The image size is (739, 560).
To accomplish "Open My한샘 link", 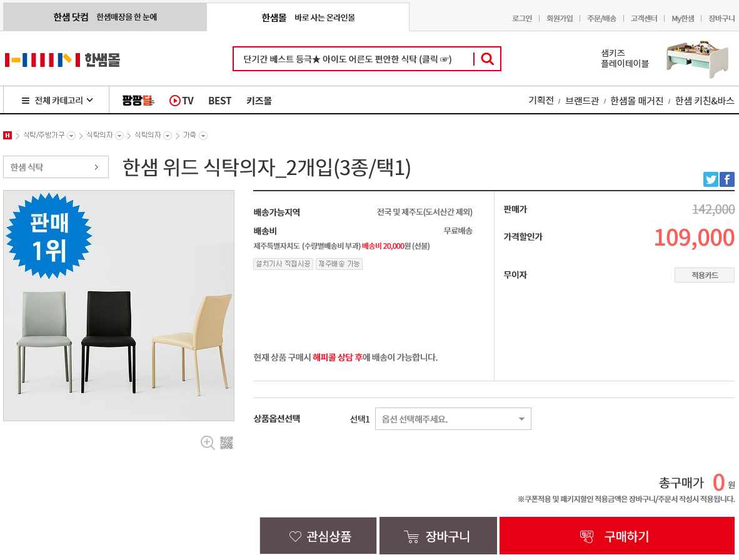I will [683, 18].
